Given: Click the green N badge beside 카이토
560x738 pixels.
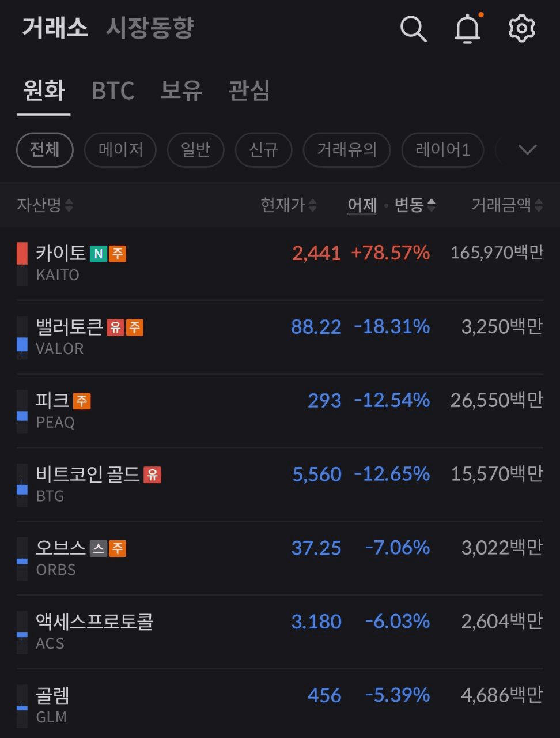Looking at the screenshot, I should pyautogui.click(x=98, y=254).
